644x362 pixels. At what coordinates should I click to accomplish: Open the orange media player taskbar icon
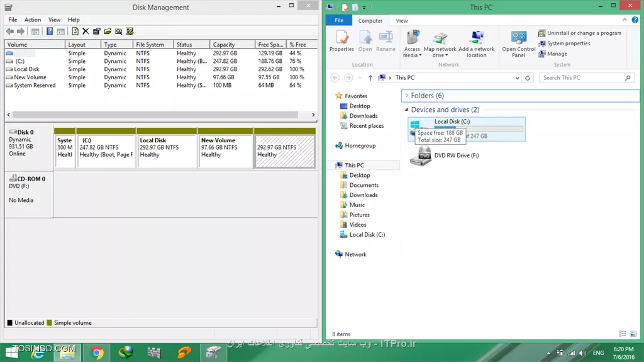coord(184,353)
